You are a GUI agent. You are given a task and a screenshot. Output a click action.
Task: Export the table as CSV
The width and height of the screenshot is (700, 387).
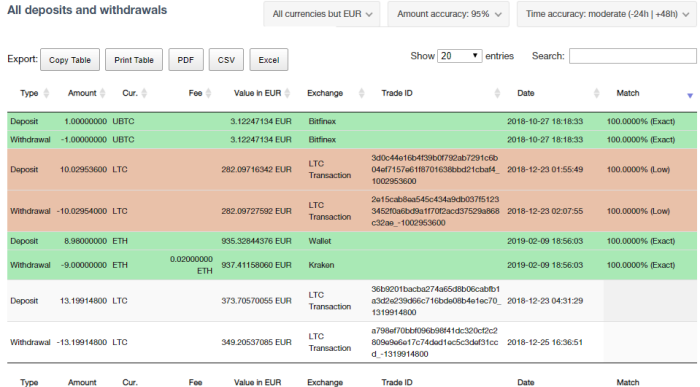[226, 60]
